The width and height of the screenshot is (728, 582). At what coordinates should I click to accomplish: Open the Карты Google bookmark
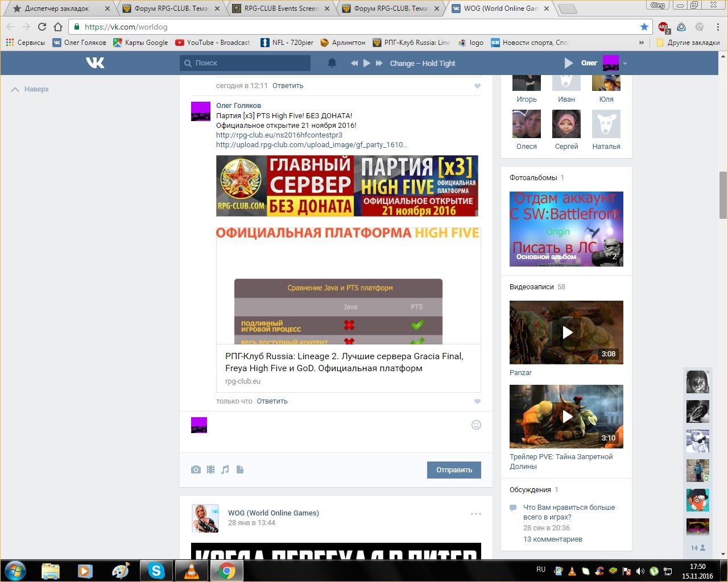(141, 43)
